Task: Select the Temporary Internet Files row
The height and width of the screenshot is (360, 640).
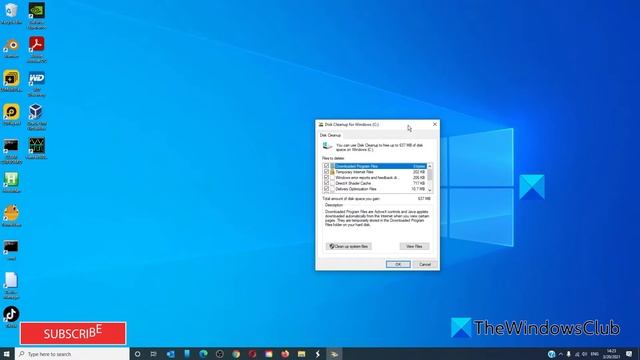Action: tap(375, 172)
